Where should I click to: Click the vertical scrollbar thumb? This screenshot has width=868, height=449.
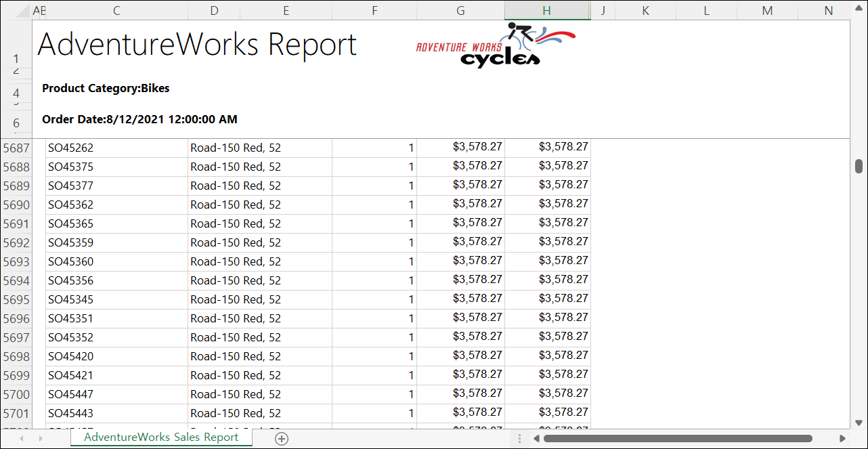click(859, 167)
